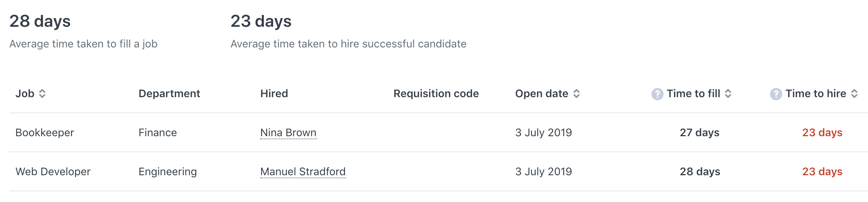The width and height of the screenshot is (868, 202).
Task: Click the Job column header
Action: [x=25, y=93]
